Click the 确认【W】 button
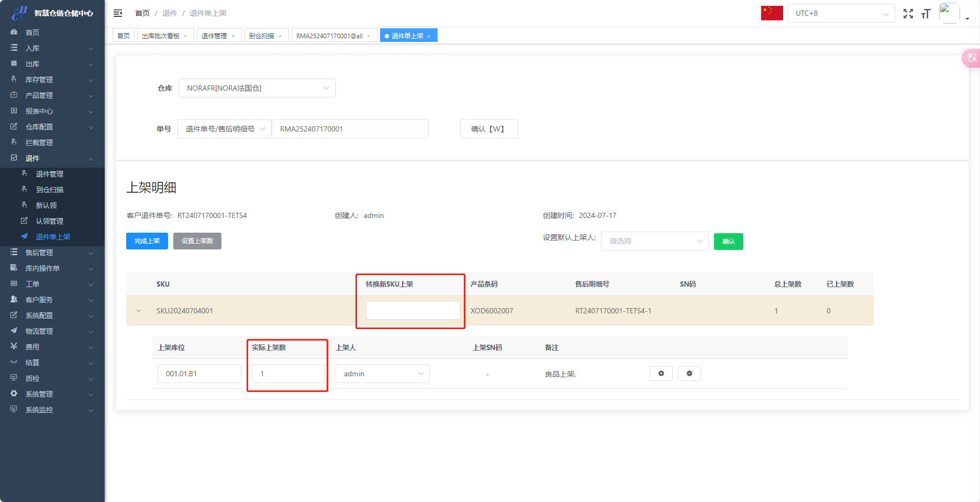The width and height of the screenshot is (980, 502). point(488,129)
